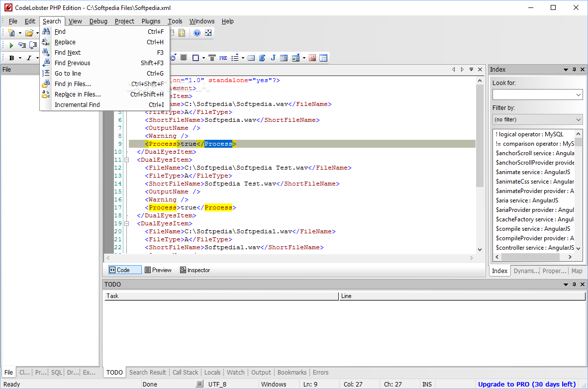Viewport: 588px width, 389px height.
Task: Open the Search Result bottom tab
Action: [148, 373]
